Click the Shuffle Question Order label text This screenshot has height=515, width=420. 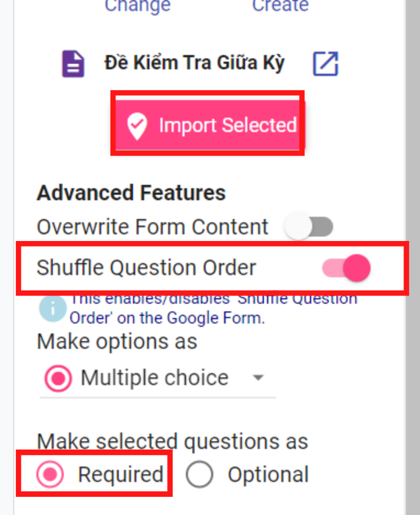point(146,268)
